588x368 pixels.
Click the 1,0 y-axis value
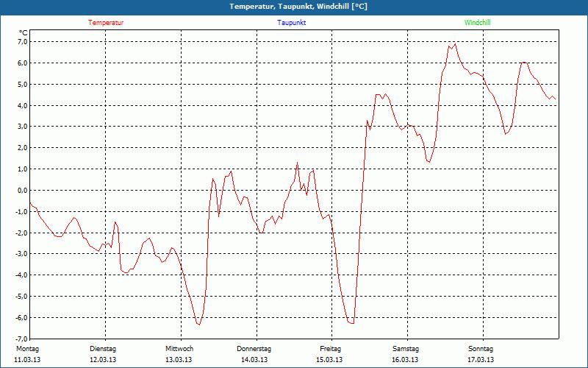22,169
